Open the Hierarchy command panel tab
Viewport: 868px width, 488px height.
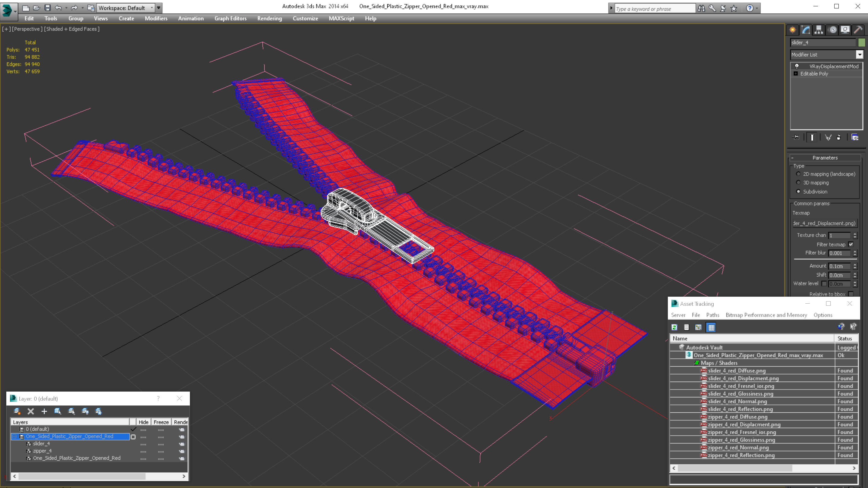tap(819, 30)
